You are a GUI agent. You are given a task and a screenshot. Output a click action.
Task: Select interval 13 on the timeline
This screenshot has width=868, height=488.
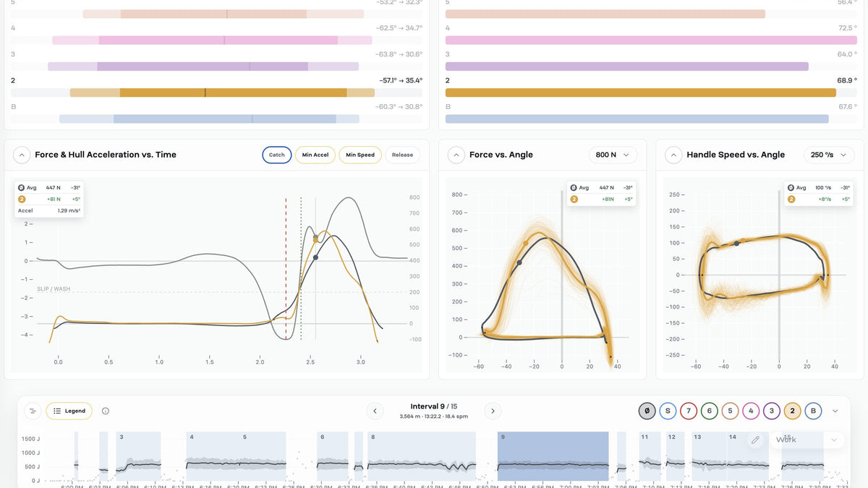click(x=709, y=455)
